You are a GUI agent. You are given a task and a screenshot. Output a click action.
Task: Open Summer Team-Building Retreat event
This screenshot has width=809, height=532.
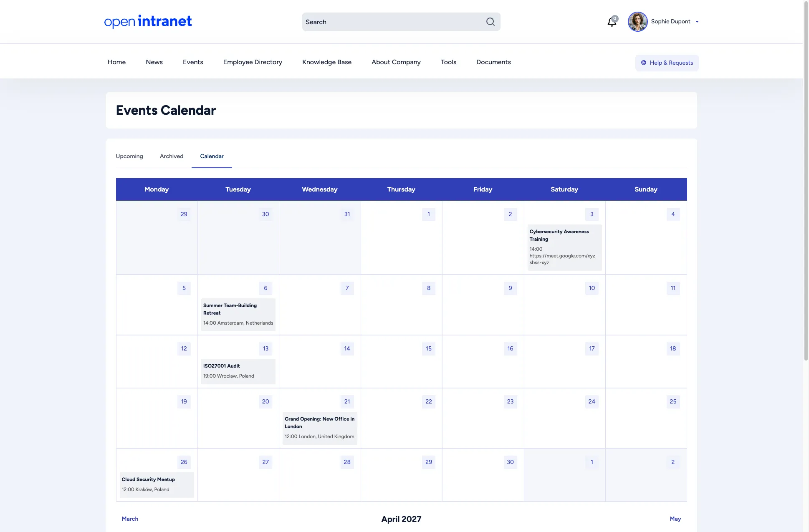click(230, 309)
